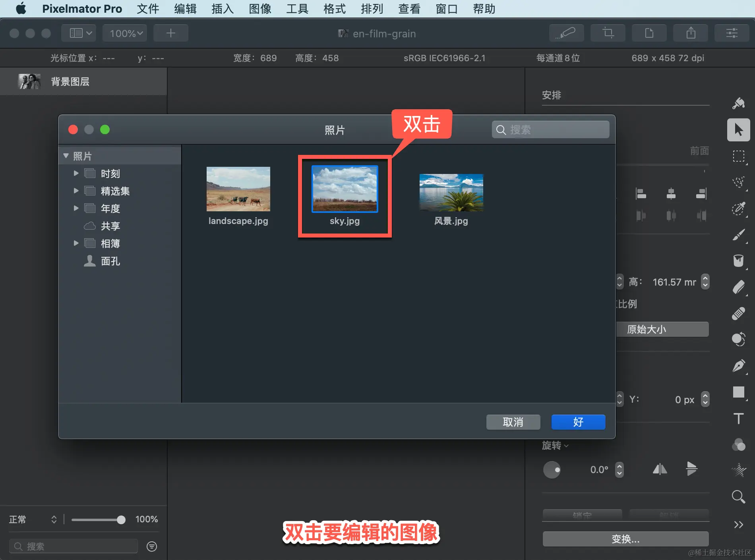Expand the 旋转 section chevron
The height and width of the screenshot is (560, 755).
tap(566, 446)
